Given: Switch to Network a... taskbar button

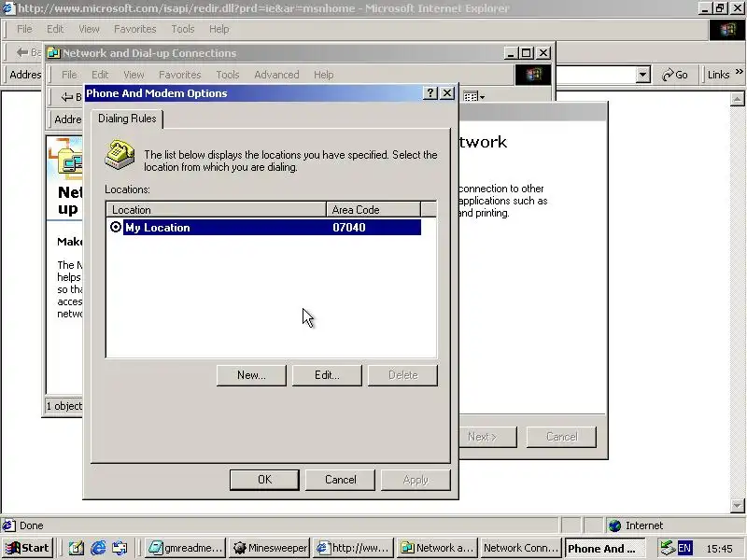Looking at the screenshot, I should point(437,548).
